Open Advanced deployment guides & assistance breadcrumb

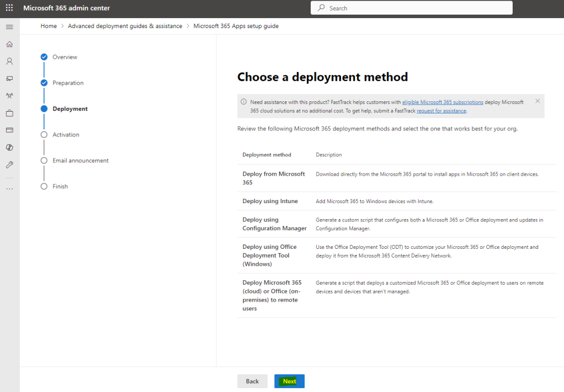[125, 26]
